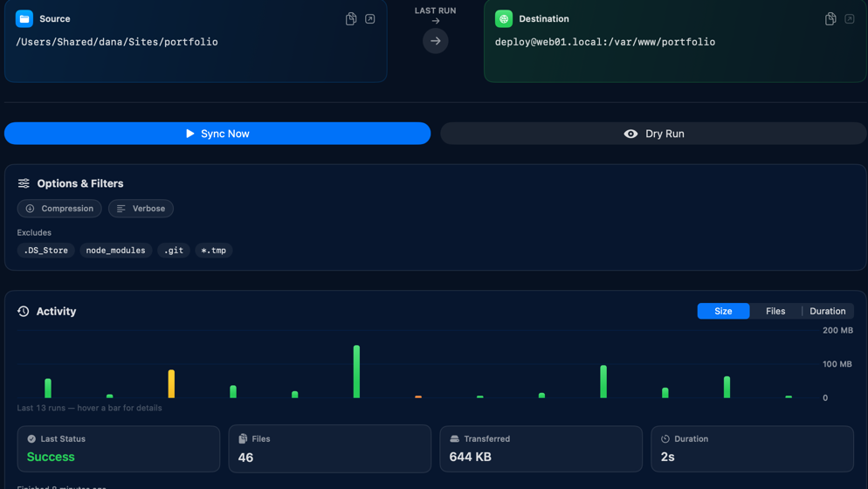The image size is (868, 489).
Task: Click the round Last Run arrow button
Action: (436, 41)
